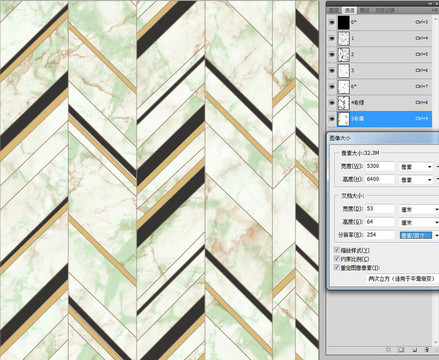
Task: Toggle the 重定图像像素(I) resample image checkbox
Action: click(x=337, y=267)
